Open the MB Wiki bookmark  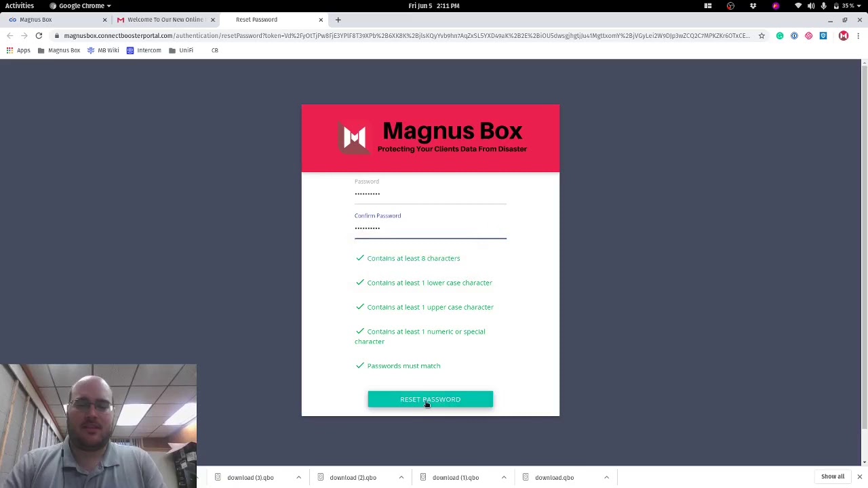coord(103,50)
